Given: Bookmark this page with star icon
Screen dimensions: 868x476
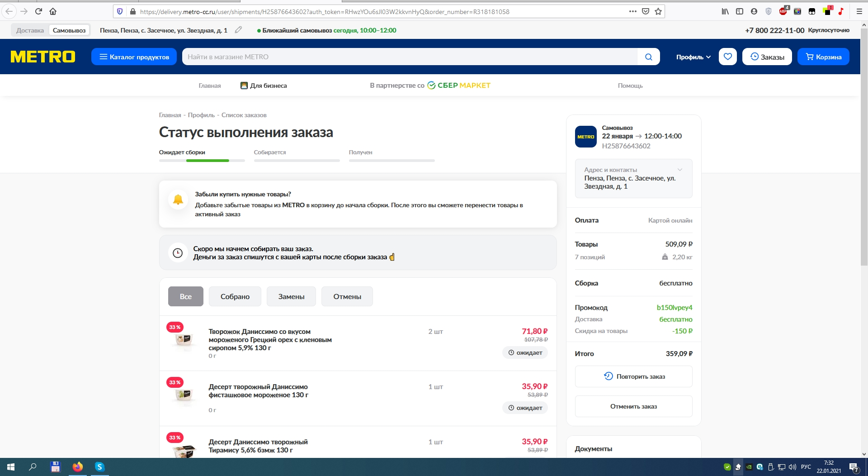Looking at the screenshot, I should [x=658, y=11].
